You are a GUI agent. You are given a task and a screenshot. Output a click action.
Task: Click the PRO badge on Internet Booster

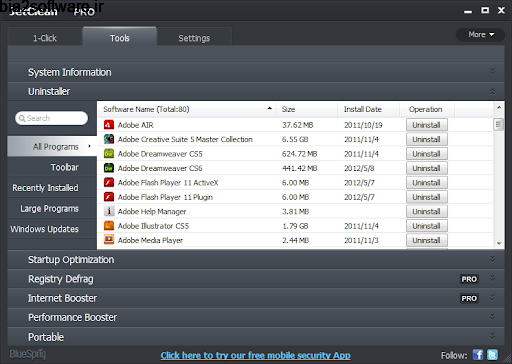coord(469,298)
